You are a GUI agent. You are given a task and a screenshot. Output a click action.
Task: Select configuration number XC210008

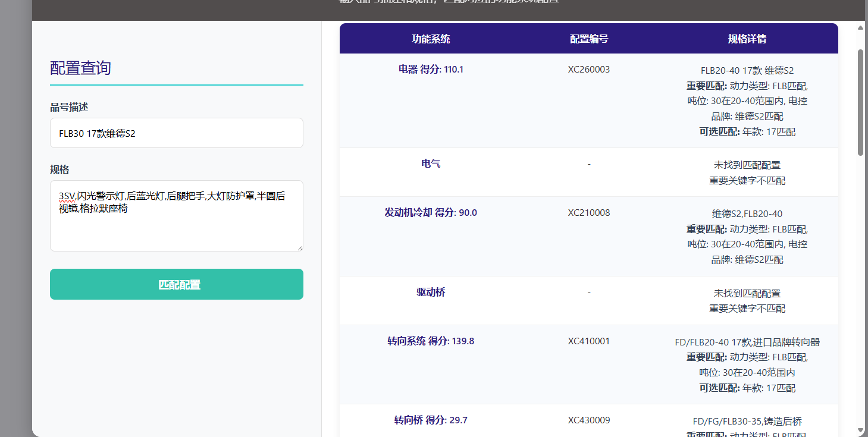[x=588, y=213]
